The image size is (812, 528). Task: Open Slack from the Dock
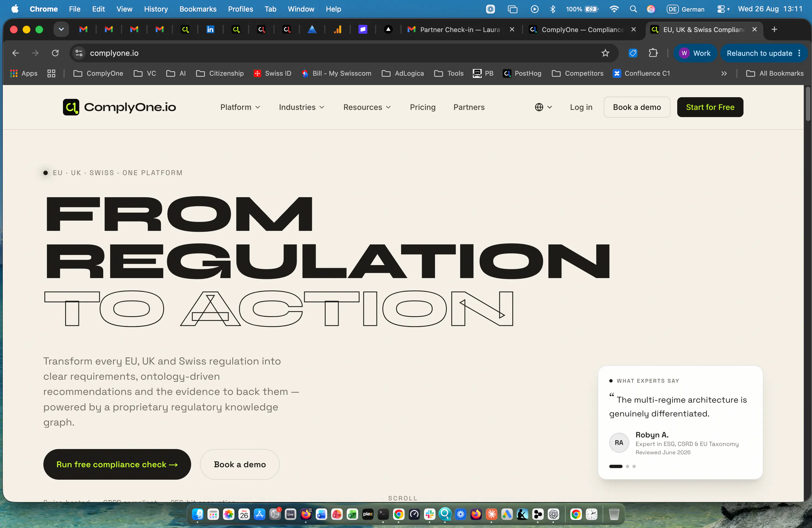tap(429, 514)
